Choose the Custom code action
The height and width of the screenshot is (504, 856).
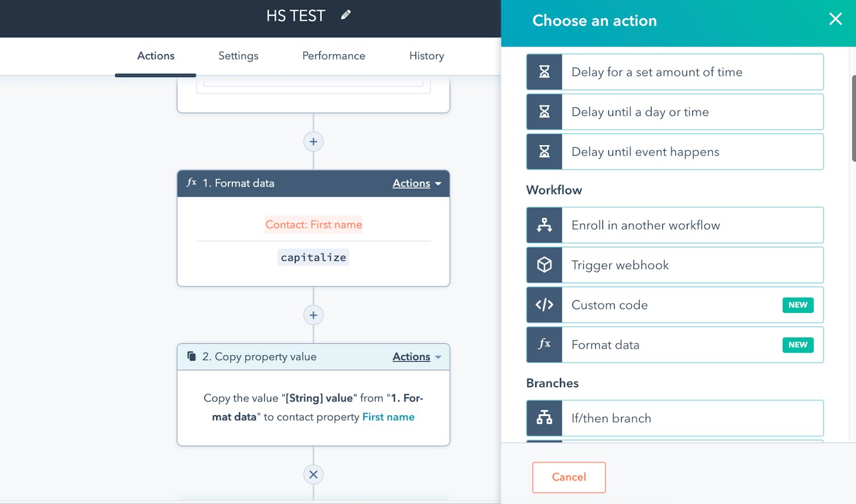coord(675,305)
